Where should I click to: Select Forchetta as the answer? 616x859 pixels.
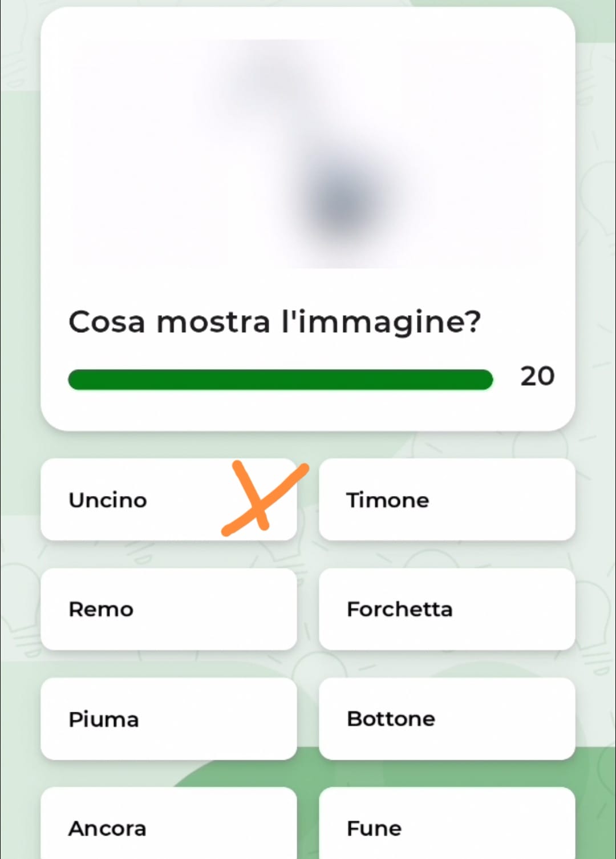[447, 609]
